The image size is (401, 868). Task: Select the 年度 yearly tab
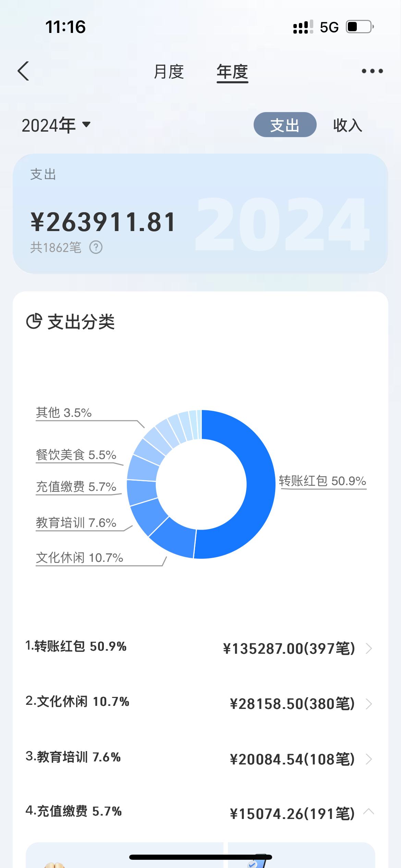point(232,72)
